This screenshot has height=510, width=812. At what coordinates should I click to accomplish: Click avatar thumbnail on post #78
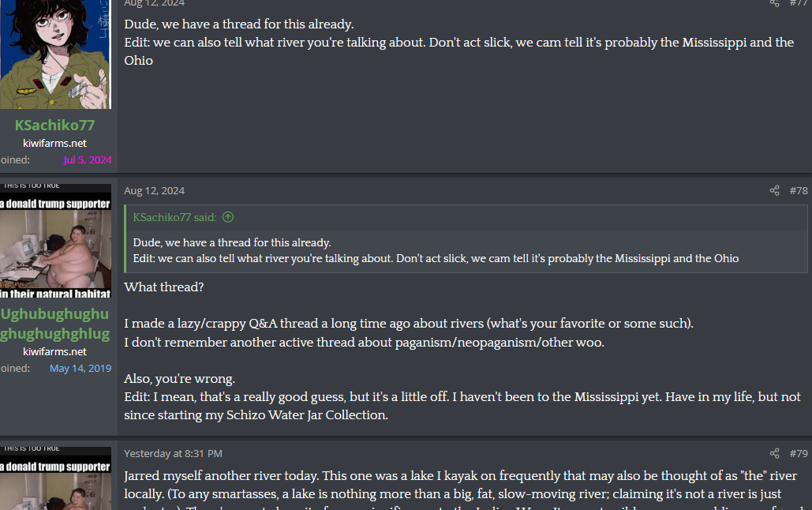tap(54, 241)
